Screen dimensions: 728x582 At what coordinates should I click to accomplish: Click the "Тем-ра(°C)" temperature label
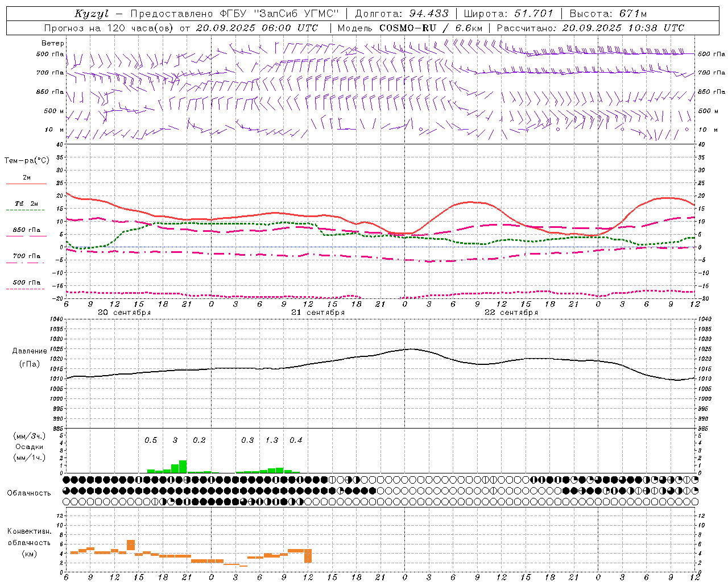(27, 161)
